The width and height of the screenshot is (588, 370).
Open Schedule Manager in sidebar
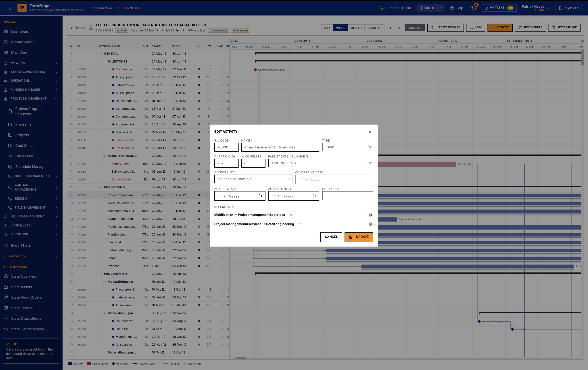pos(31,167)
